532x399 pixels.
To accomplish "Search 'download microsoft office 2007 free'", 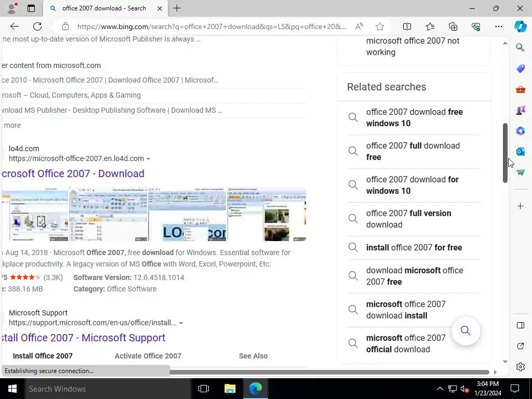I will click(x=414, y=276).
